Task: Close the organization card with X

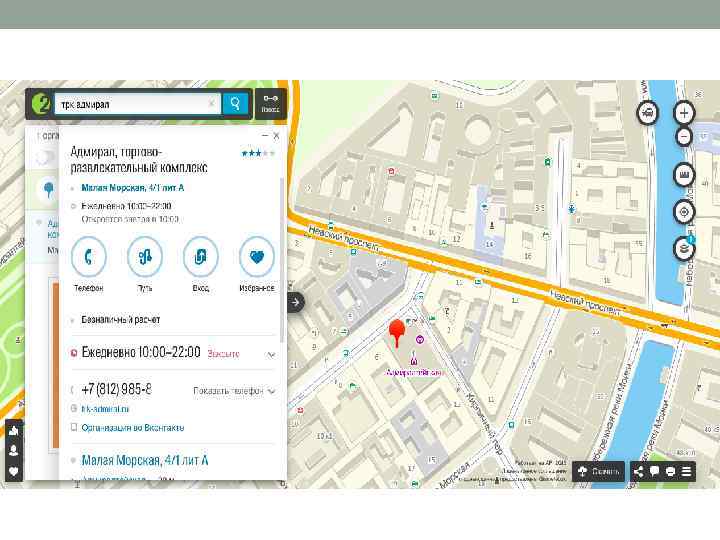Action: tap(276, 135)
